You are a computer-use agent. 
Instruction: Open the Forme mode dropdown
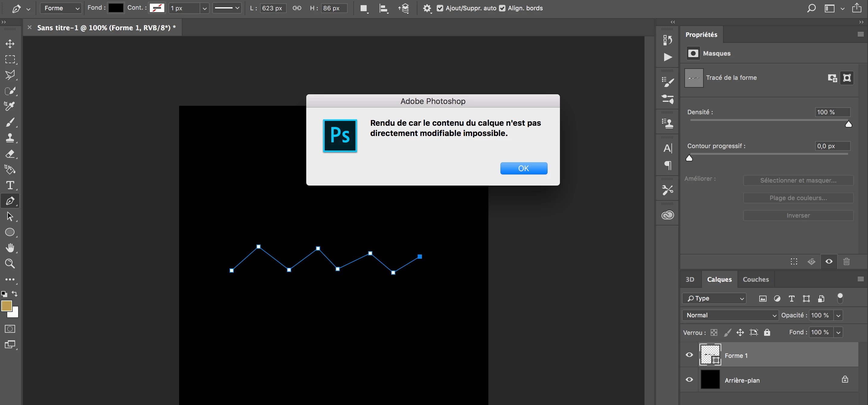click(61, 8)
